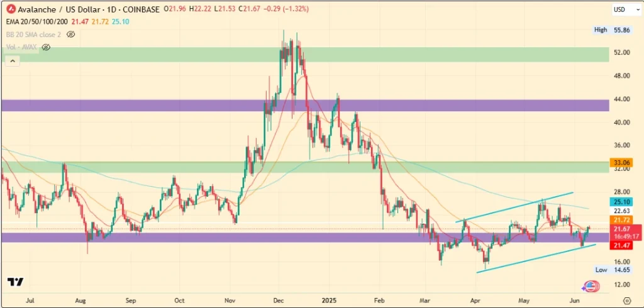Click the Nov label on time axis
644x308 pixels.
(x=230, y=300)
